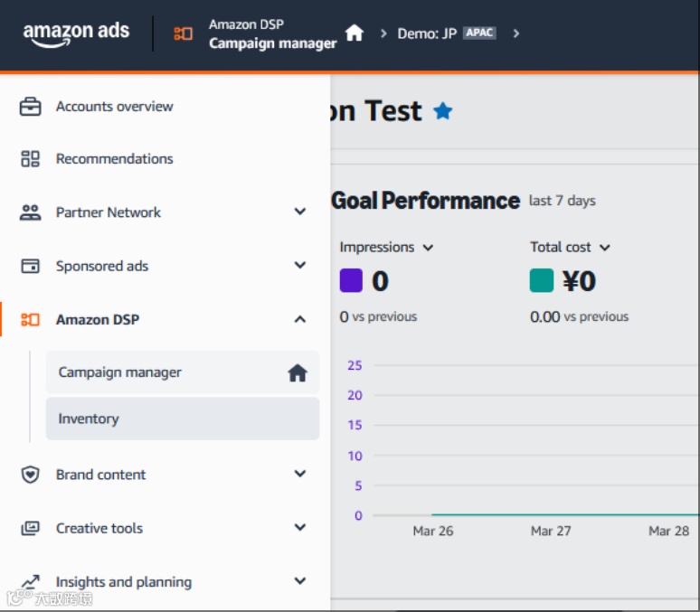Click the Accounts overview briefcase icon
Viewport: 700px width, 612px height.
click(31, 107)
